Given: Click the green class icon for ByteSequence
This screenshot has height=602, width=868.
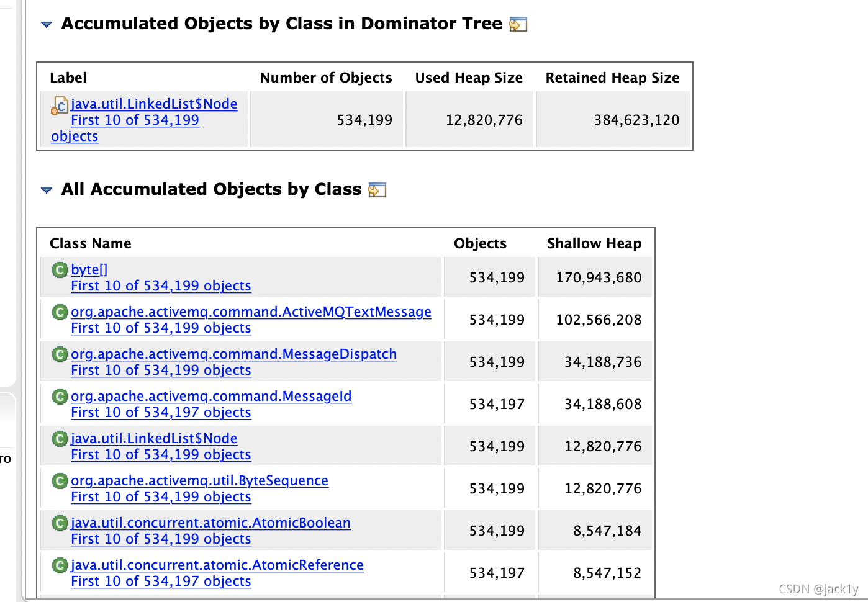Looking at the screenshot, I should tap(60, 481).
